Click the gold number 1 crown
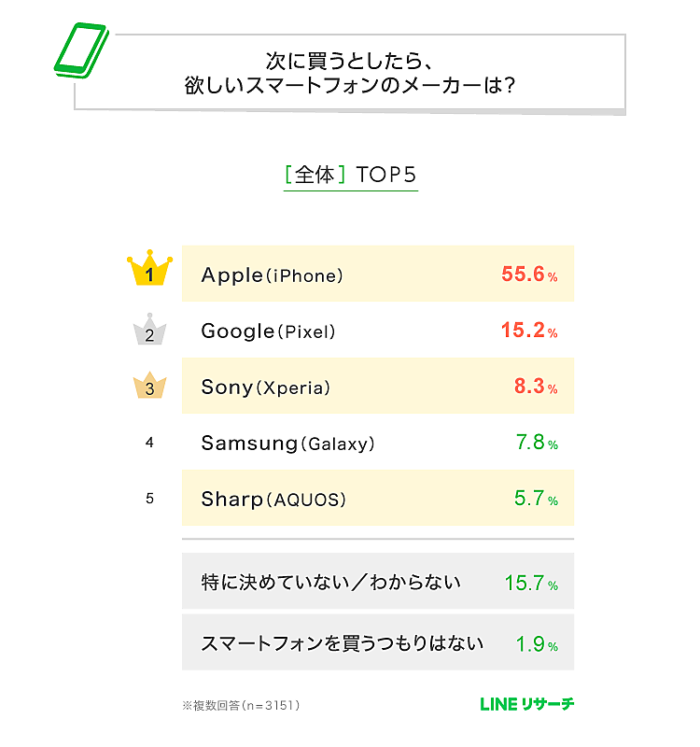The image size is (700, 747). coord(149,271)
